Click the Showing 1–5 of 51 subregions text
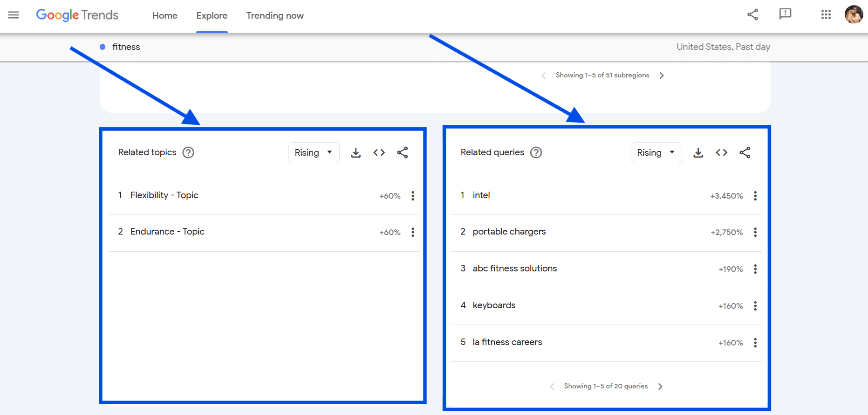The image size is (868, 415). pyautogui.click(x=602, y=75)
